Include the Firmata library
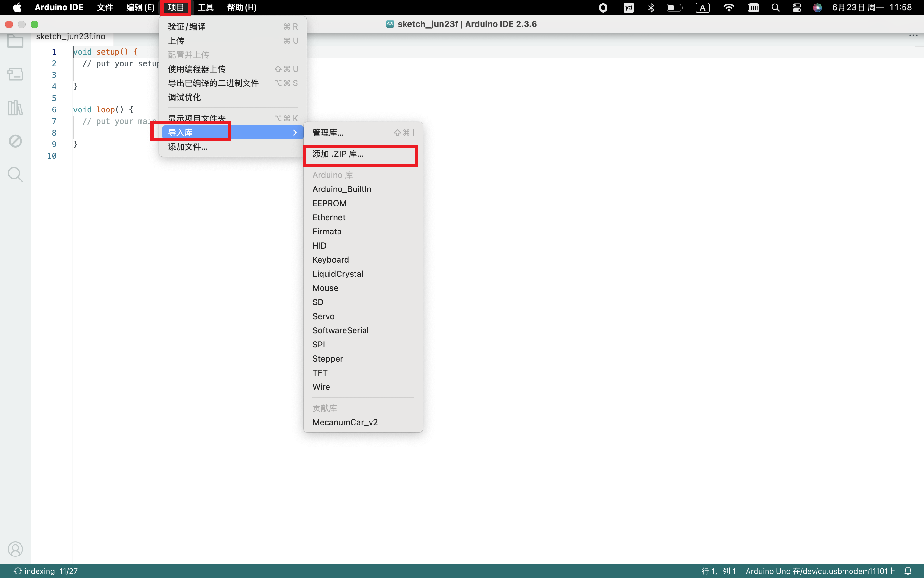 (363, 231)
